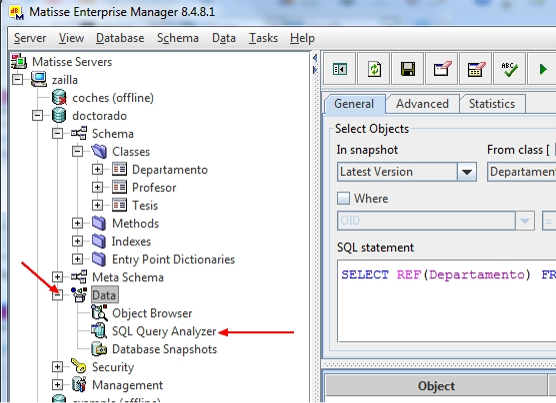Click the Indexes folder icon
Image resolution: width=556 pixels, height=403 pixels.
coord(99,241)
